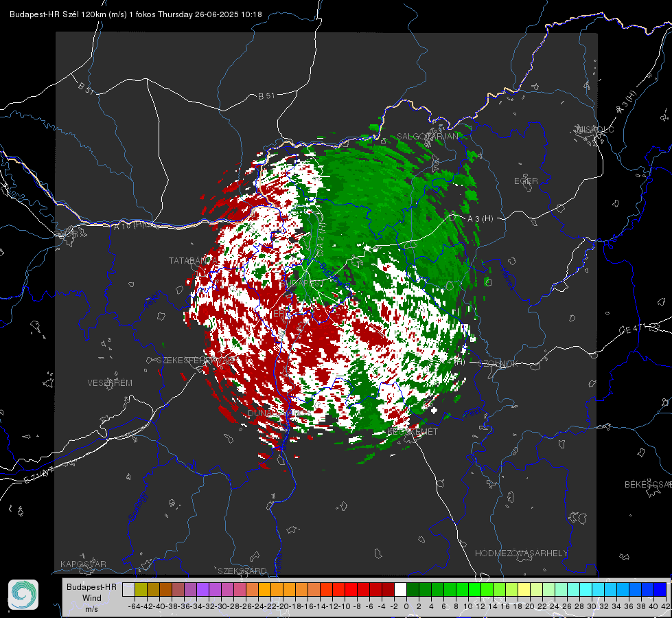The width and height of the screenshot is (672, 618).
Task: Pick the bright red swatch between -12 and -10
Action: [338, 589]
